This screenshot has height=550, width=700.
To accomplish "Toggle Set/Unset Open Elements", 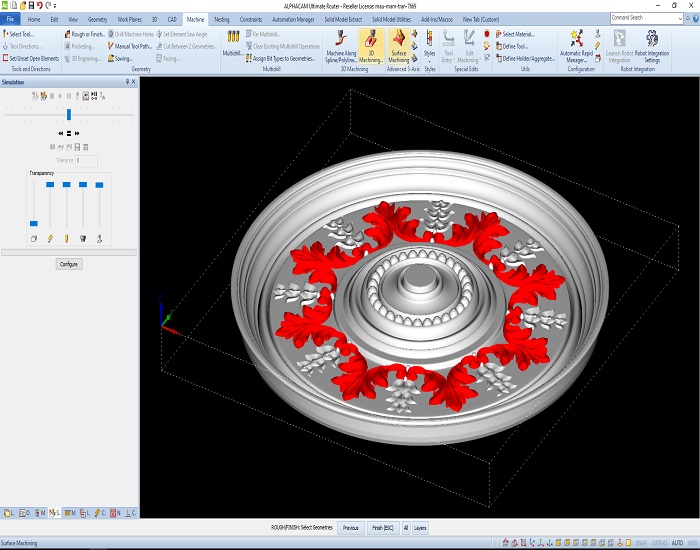I will pyautogui.click(x=31, y=58).
